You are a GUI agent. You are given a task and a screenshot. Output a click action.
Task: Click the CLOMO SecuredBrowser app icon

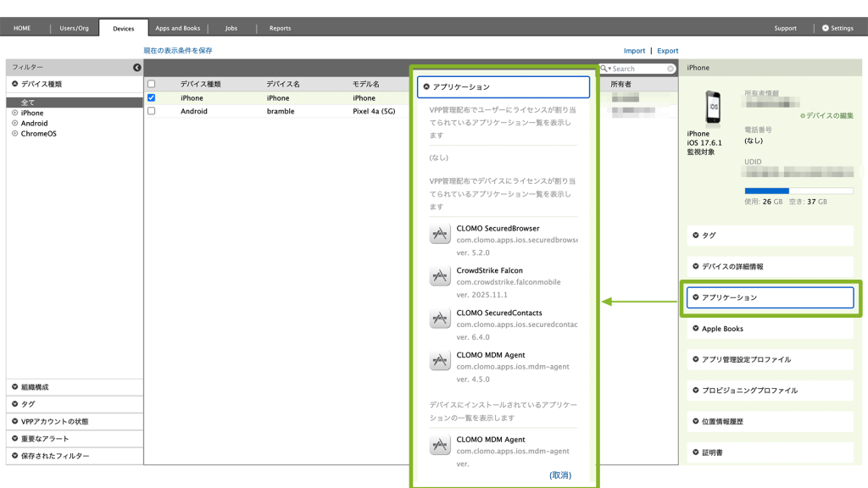pyautogui.click(x=440, y=234)
